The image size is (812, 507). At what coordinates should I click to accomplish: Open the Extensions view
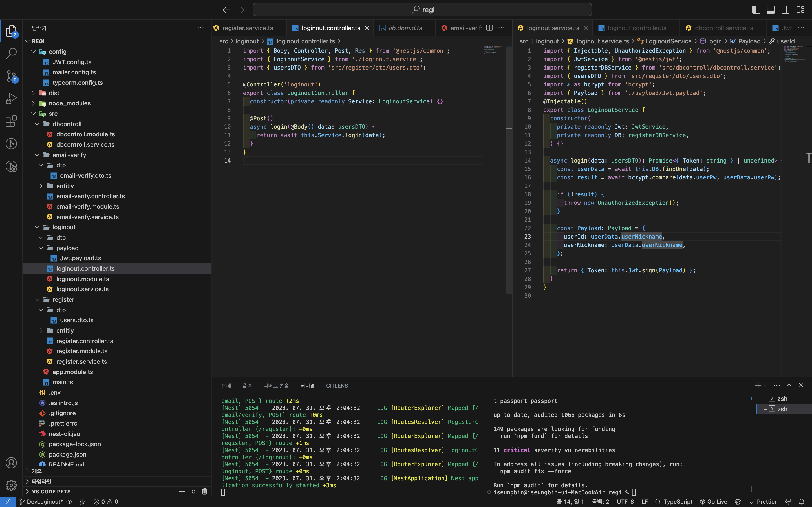point(11,121)
